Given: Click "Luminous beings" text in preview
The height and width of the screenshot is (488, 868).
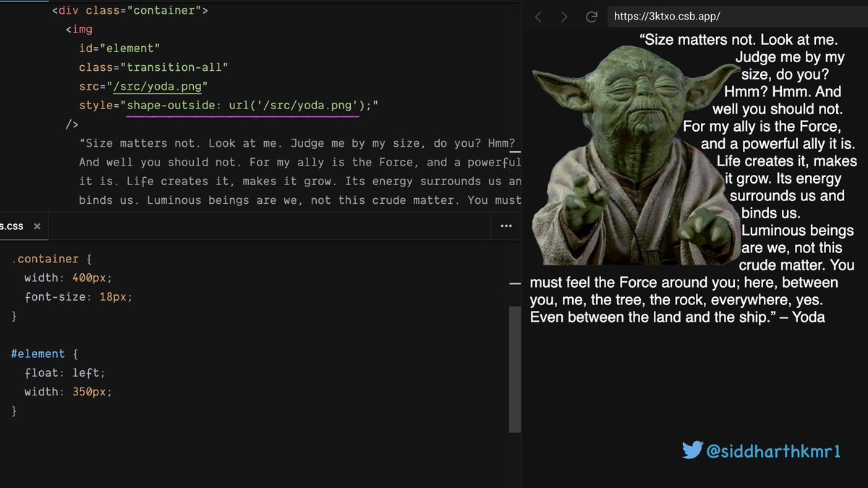Looking at the screenshot, I should 798,231.
